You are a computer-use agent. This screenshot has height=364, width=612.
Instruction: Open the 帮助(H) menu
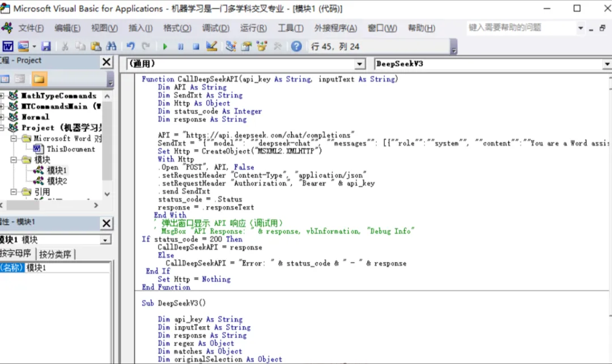[x=422, y=28]
